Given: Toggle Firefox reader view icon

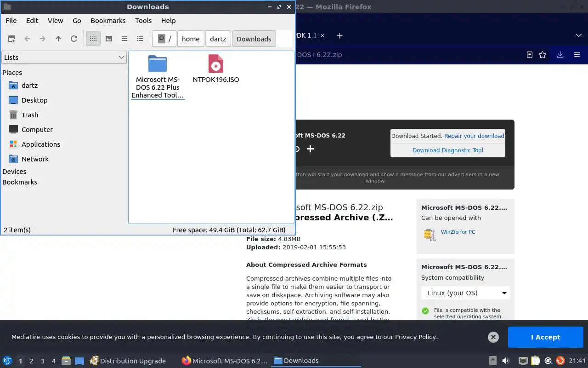Looking at the screenshot, I should [530, 55].
